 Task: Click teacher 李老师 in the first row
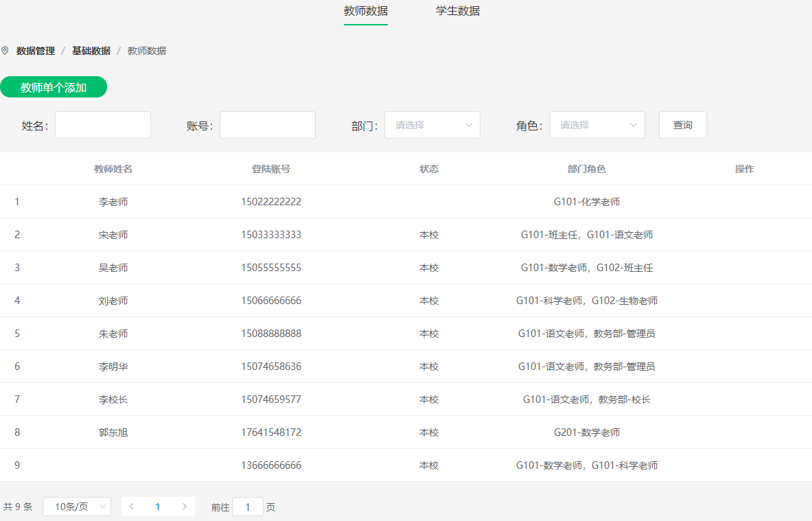coord(113,201)
